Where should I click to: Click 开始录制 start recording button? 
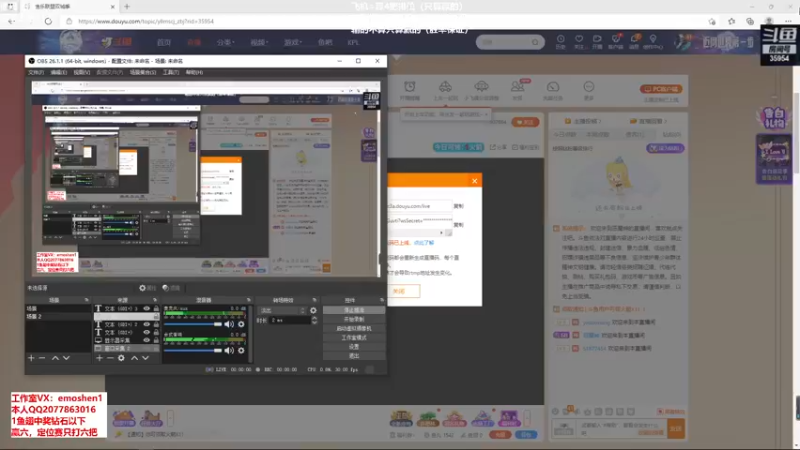354,319
